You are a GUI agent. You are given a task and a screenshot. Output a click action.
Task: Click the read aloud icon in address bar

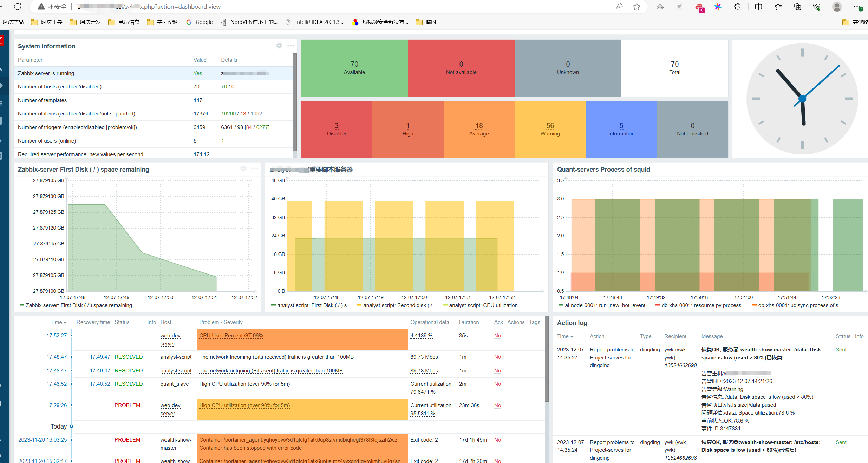619,7
